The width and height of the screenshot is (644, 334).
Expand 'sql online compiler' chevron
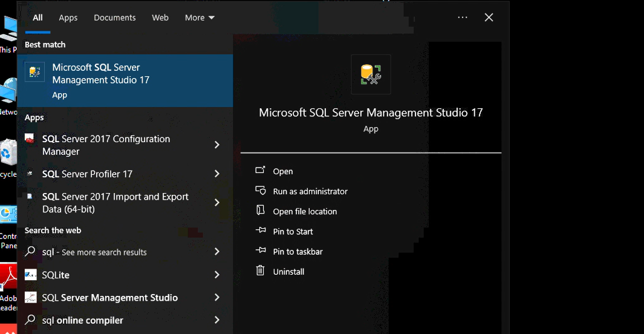[217, 319]
